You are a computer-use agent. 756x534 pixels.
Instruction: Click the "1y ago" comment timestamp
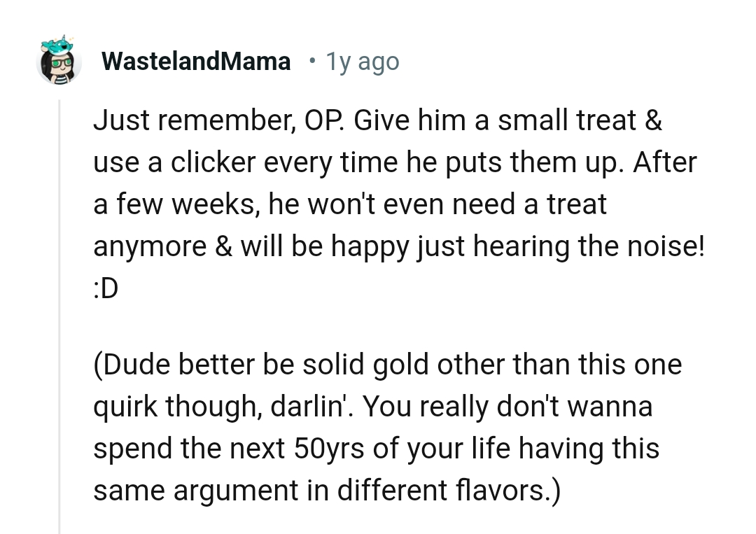point(362,62)
